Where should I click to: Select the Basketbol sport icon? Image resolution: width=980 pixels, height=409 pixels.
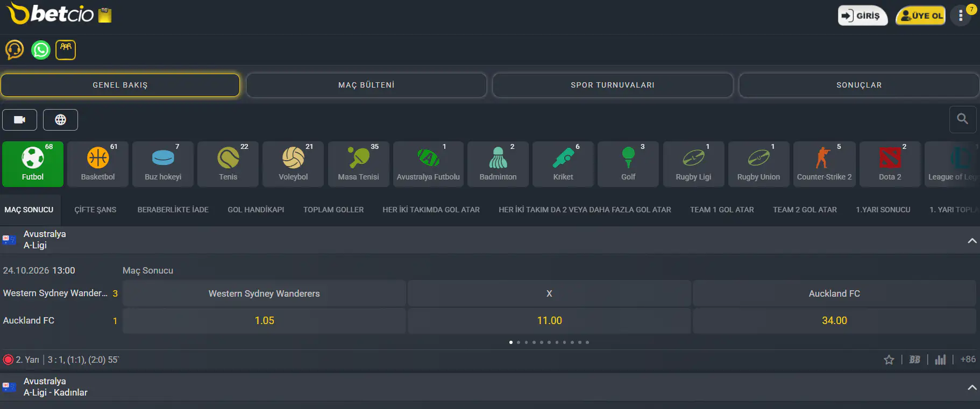click(x=98, y=164)
